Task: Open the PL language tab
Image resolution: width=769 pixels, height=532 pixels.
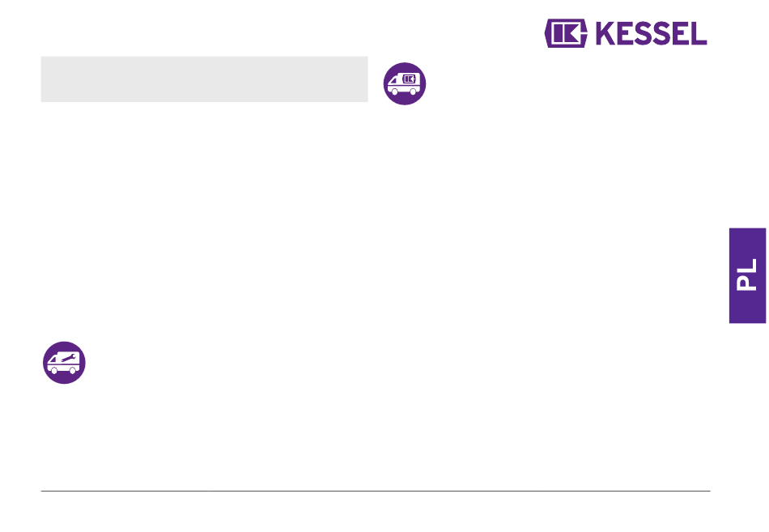Action: click(747, 275)
